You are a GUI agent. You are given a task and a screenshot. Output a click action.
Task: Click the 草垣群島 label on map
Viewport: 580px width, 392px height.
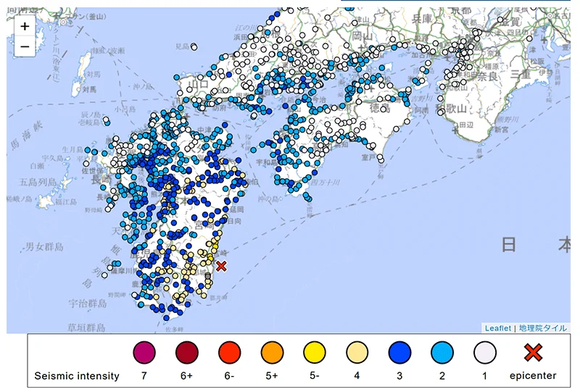tap(86, 328)
